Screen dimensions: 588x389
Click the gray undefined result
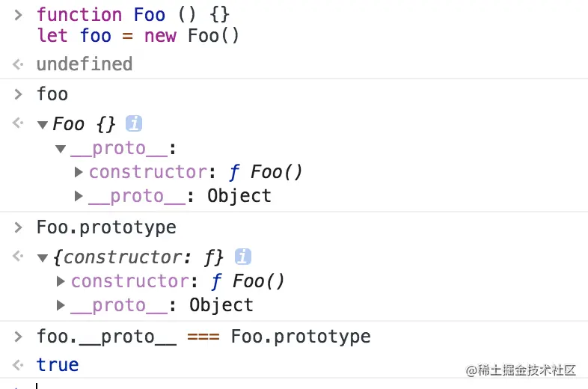(85, 64)
